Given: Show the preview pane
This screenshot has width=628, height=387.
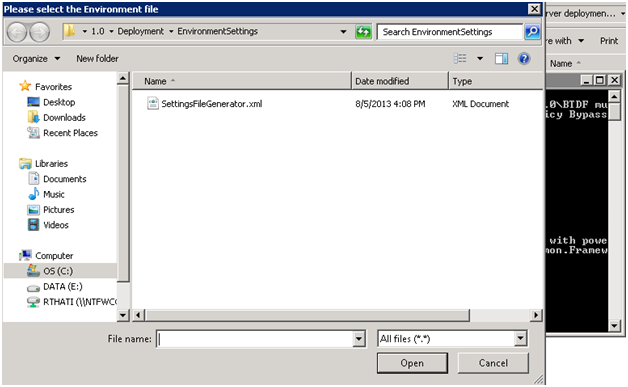Looking at the screenshot, I should pyautogui.click(x=501, y=59).
